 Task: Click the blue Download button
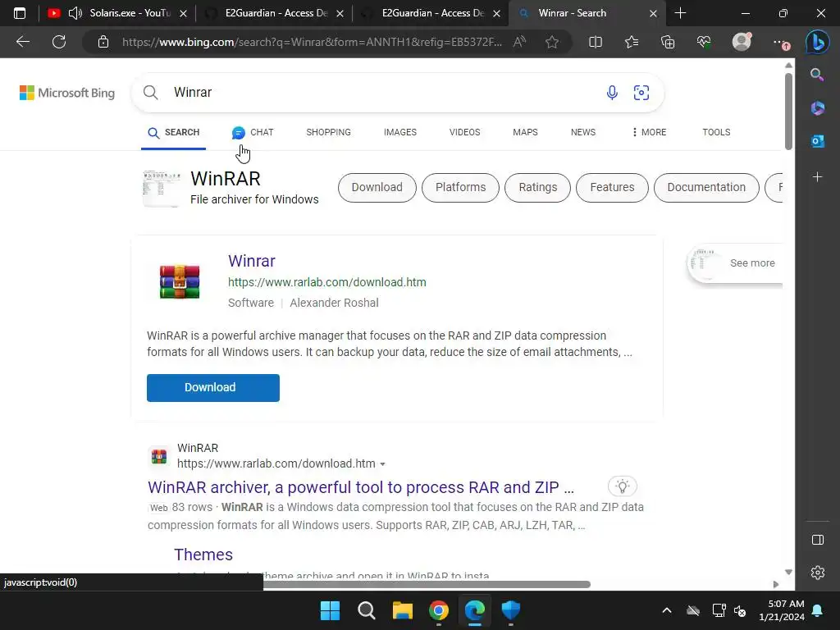pos(213,388)
